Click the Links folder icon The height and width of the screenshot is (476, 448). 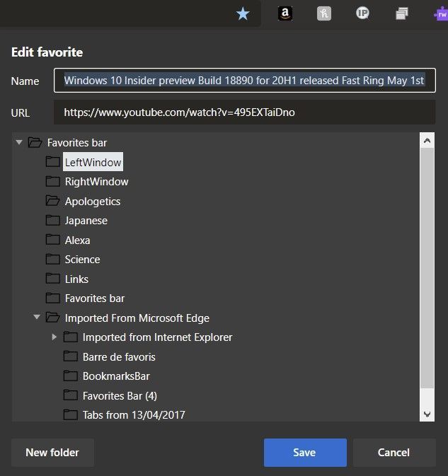click(53, 279)
